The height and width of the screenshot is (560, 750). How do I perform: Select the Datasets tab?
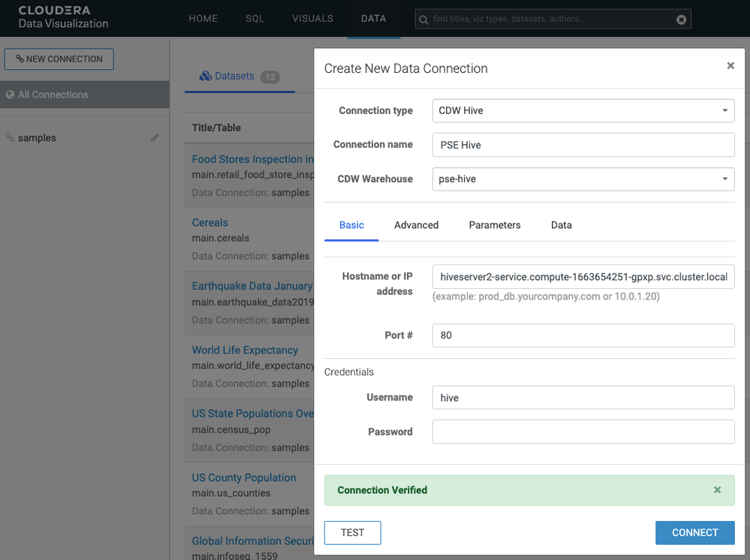[239, 77]
